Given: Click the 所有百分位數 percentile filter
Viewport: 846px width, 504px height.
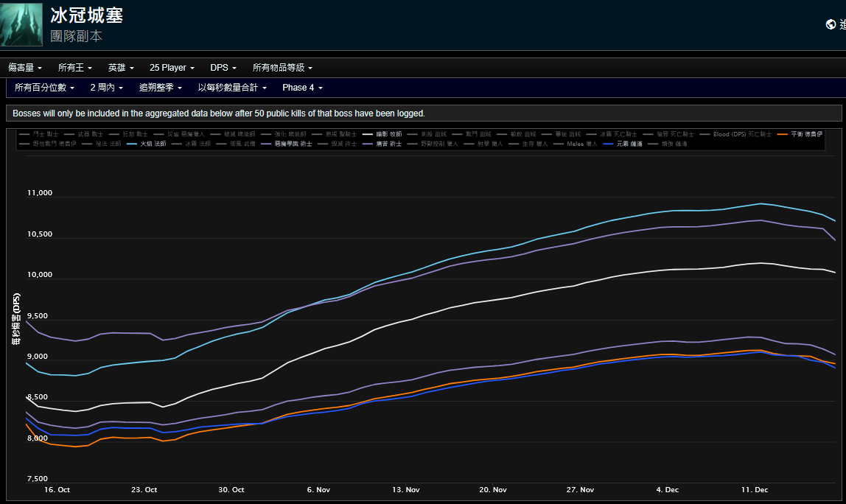Looking at the screenshot, I should tap(45, 88).
